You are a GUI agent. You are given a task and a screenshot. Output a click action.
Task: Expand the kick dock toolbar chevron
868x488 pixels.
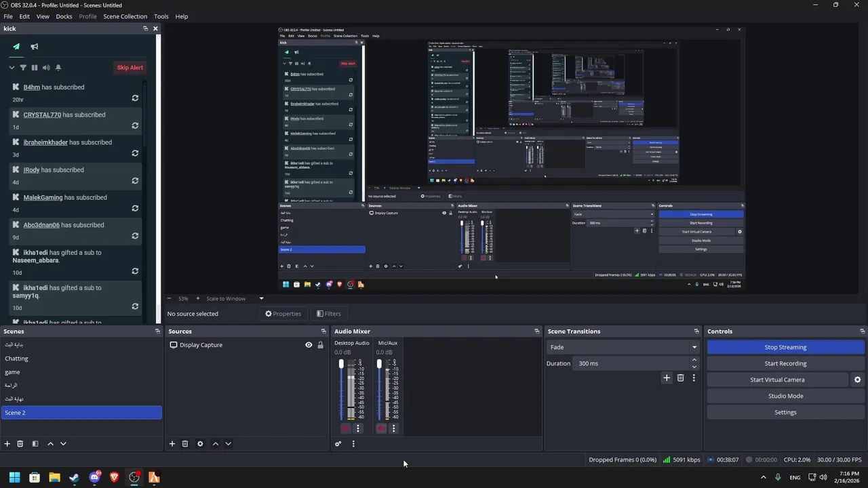[x=12, y=68]
